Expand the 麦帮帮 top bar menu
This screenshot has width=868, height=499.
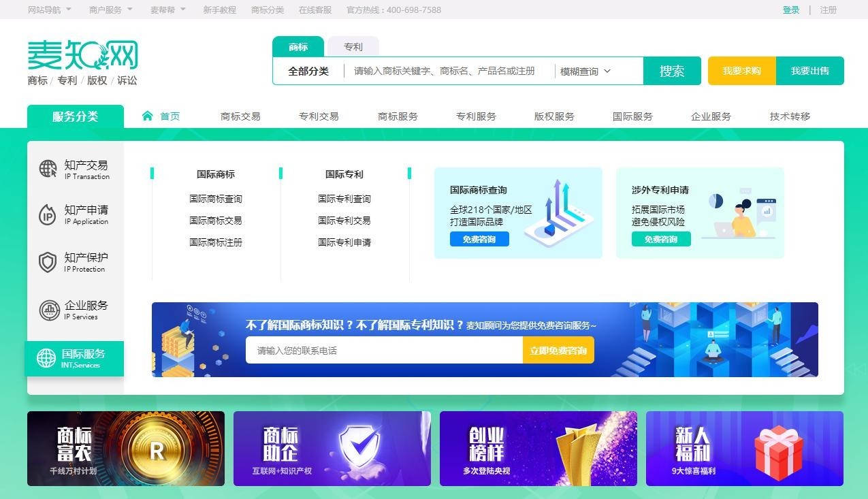click(167, 10)
